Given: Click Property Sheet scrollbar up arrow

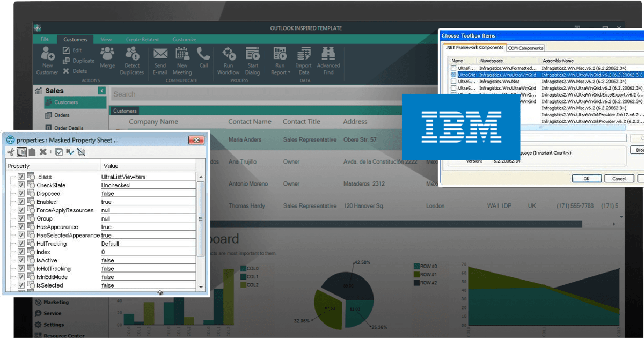Looking at the screenshot, I should 201,177.
